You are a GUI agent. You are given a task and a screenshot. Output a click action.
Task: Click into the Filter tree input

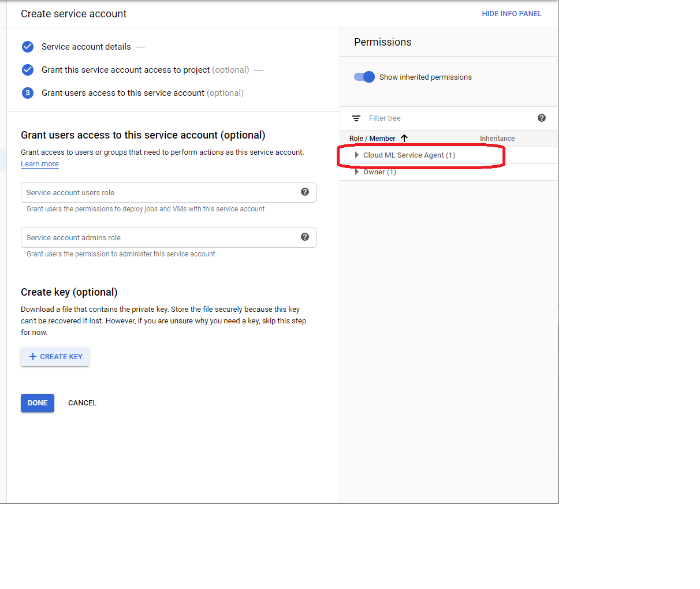[445, 118]
